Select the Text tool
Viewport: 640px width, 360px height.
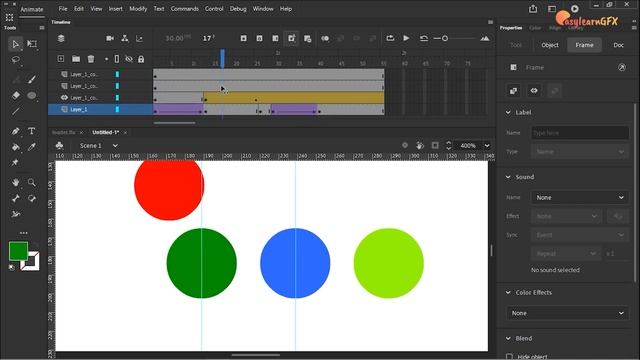(x=32, y=131)
